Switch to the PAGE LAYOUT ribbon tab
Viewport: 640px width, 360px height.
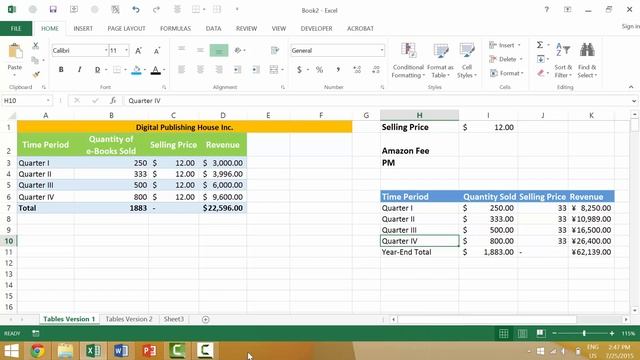click(x=126, y=29)
